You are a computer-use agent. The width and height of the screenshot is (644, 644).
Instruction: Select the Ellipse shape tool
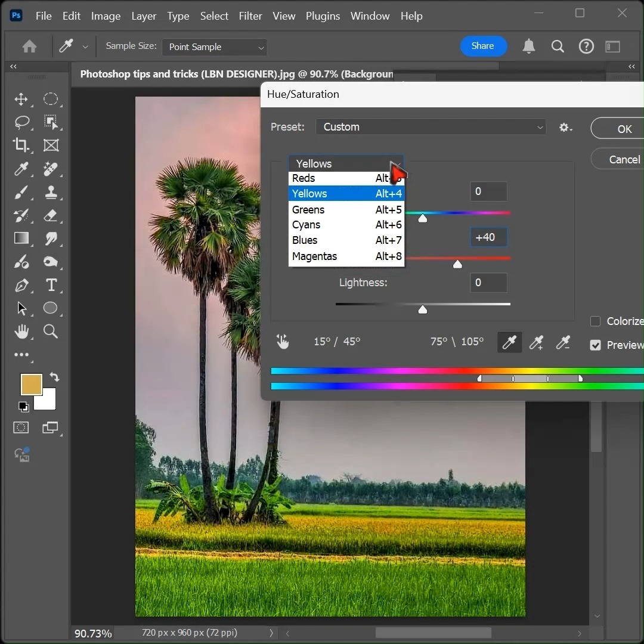pos(50,308)
